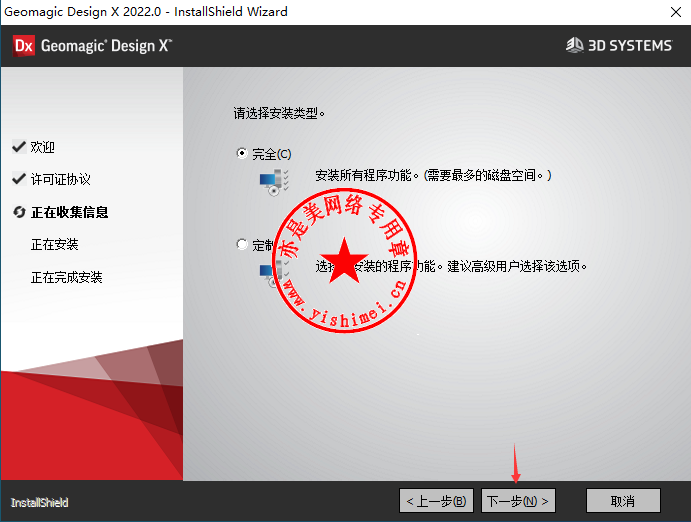Click the Dx Geomagic Design X logo icon

(x=24, y=46)
